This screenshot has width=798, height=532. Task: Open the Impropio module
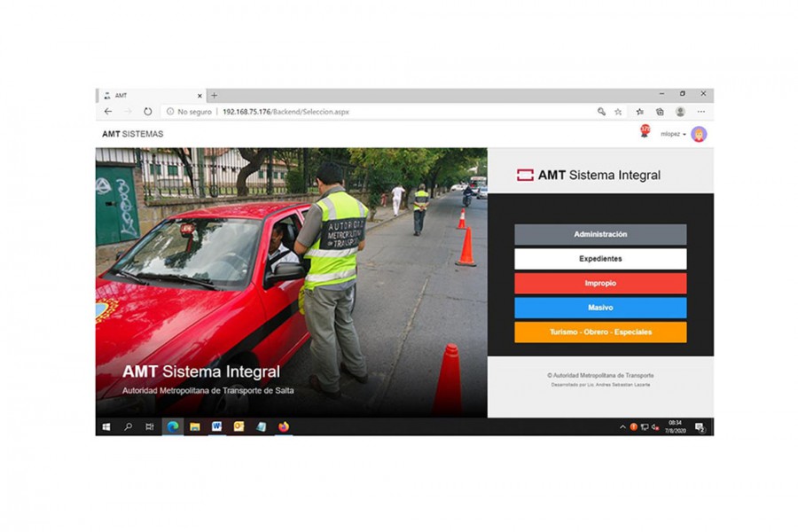coord(600,283)
